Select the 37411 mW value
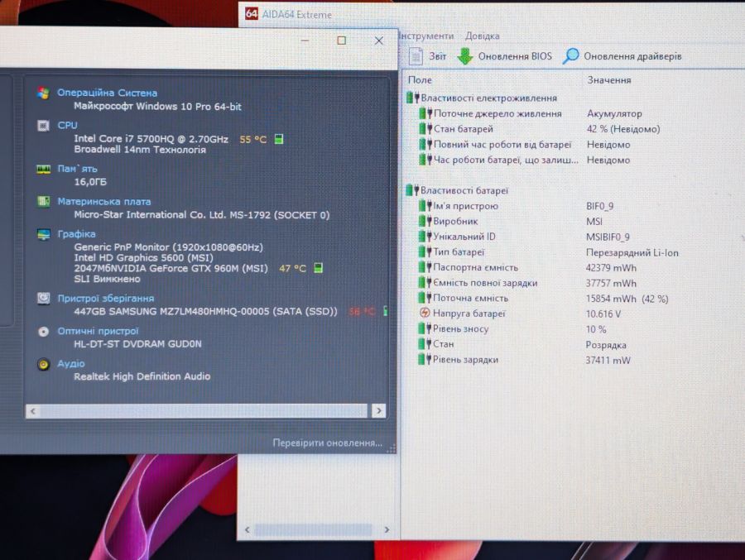This screenshot has height=560, width=745. (608, 360)
